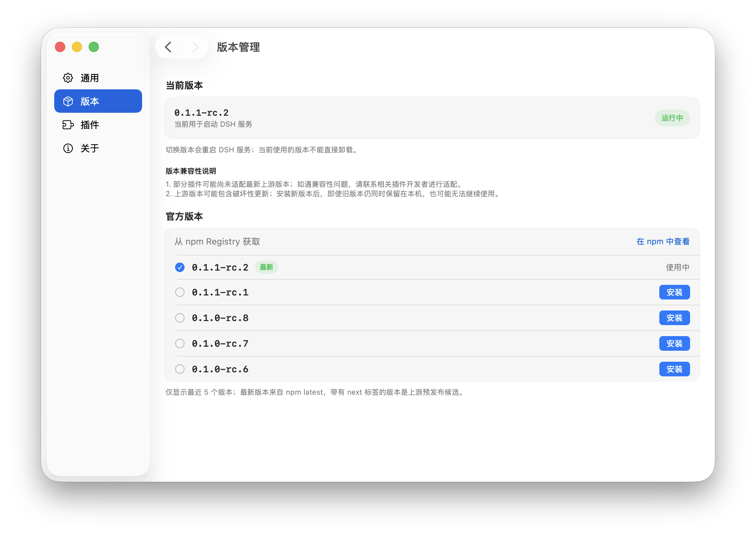Open the 插件 section in sidebar
Viewport: 756px width, 536px height.
point(98,124)
